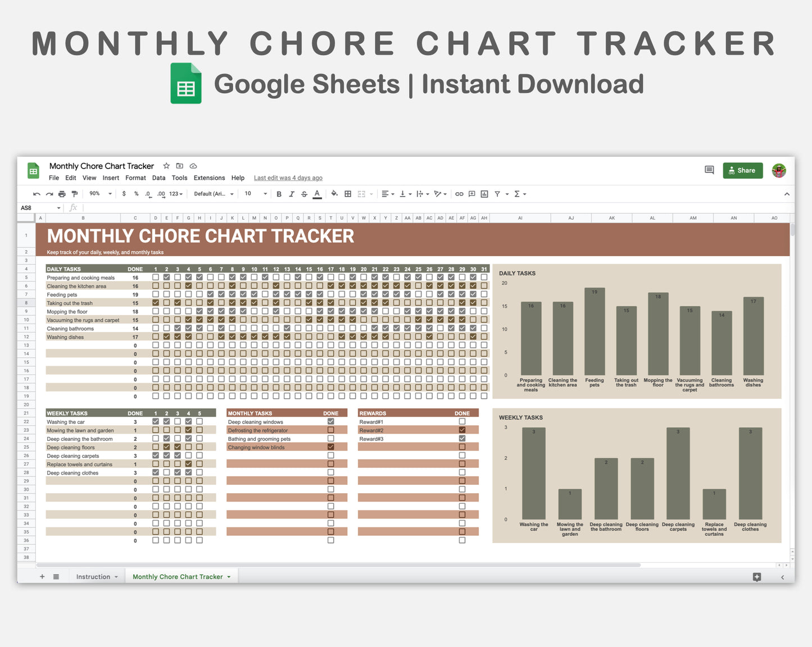Screen dimensions: 812x647
Task: Expand the text rotation options
Action: pos(444,194)
